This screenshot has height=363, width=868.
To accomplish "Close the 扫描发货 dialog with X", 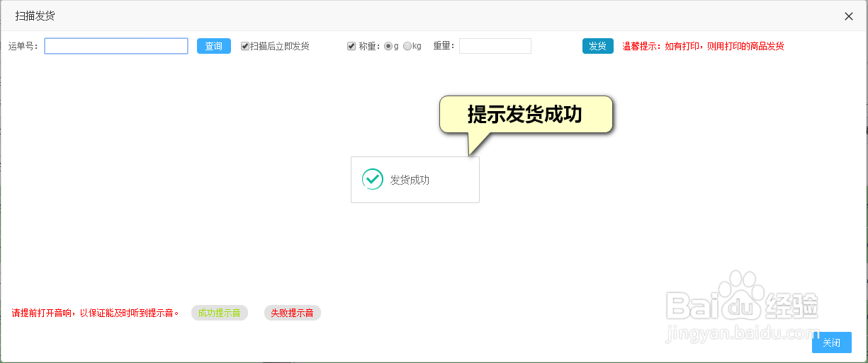I will [849, 16].
